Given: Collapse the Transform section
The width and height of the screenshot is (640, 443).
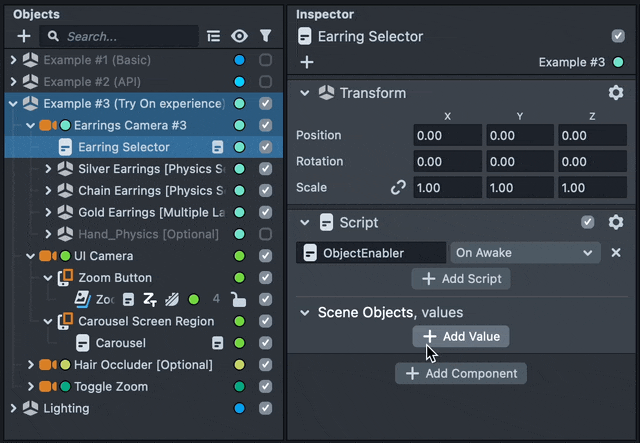Looking at the screenshot, I should (305, 93).
